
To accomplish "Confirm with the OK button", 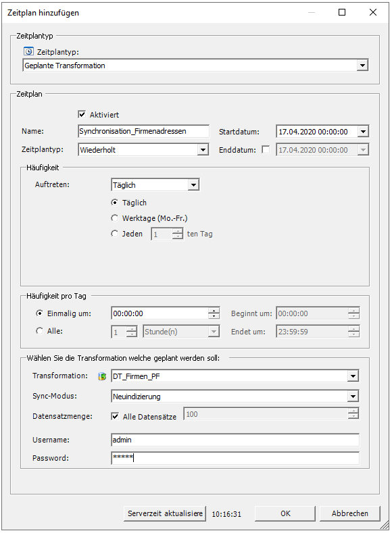I will pos(285,513).
